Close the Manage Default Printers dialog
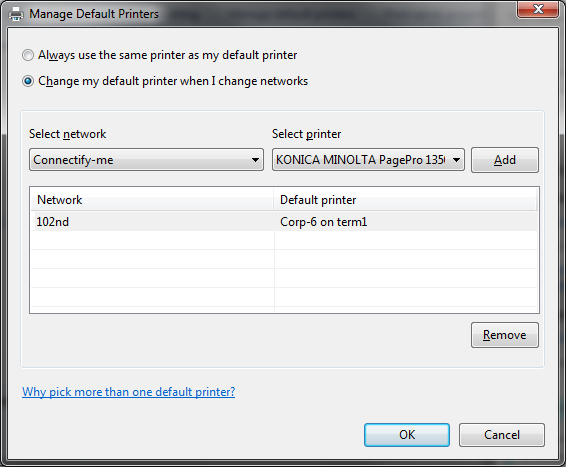 tap(538, 9)
